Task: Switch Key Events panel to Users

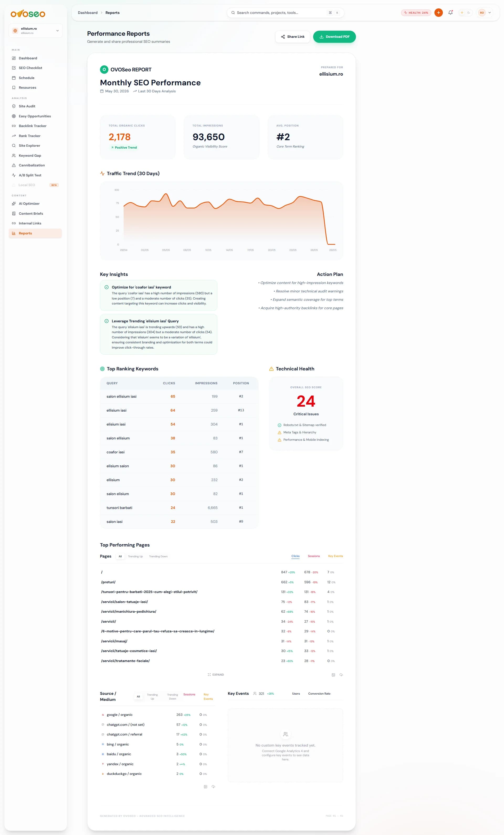Action: [x=296, y=693]
